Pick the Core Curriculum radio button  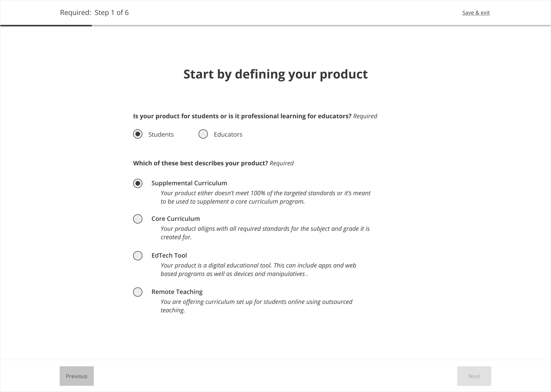pyautogui.click(x=138, y=219)
